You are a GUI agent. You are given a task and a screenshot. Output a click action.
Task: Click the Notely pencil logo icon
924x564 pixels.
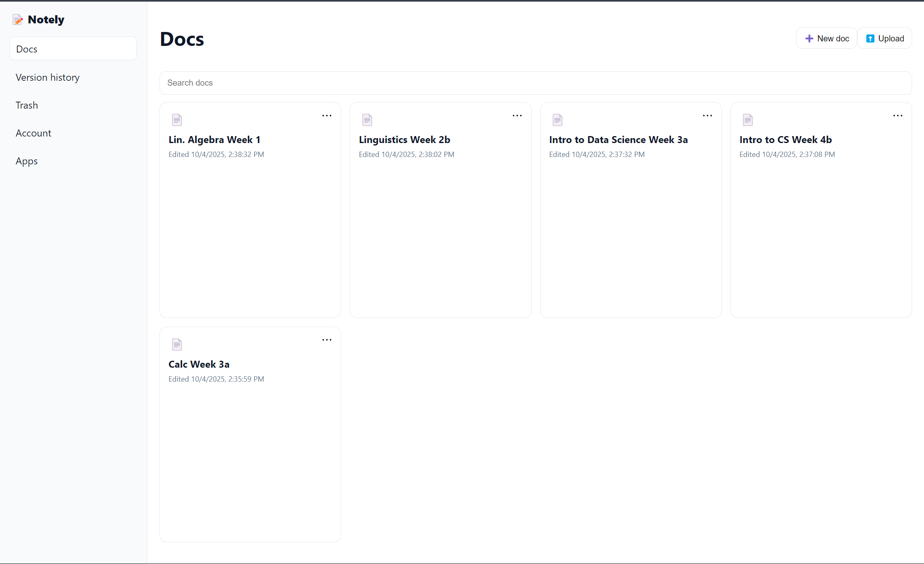pyautogui.click(x=18, y=20)
